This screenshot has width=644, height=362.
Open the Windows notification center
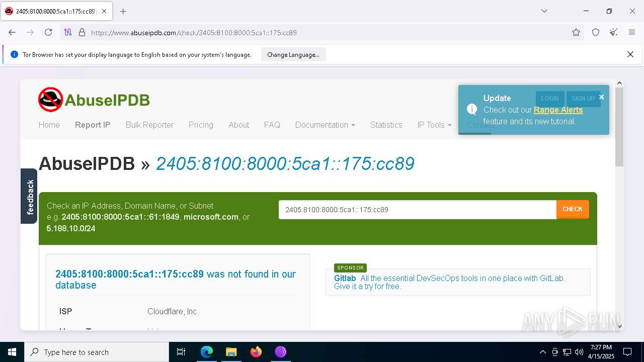pos(627,352)
